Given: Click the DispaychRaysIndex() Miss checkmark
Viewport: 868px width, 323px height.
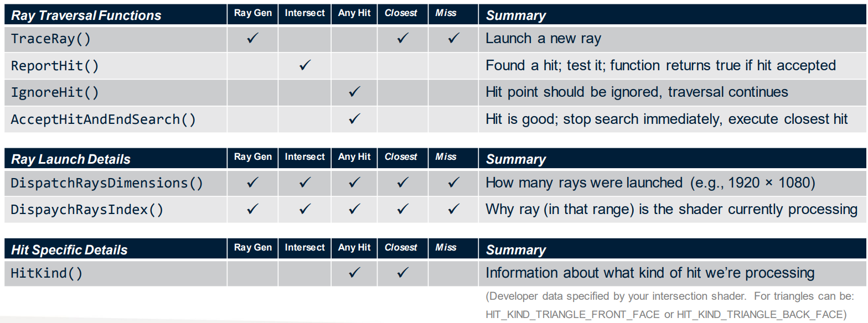Looking at the screenshot, I should pos(453,209).
